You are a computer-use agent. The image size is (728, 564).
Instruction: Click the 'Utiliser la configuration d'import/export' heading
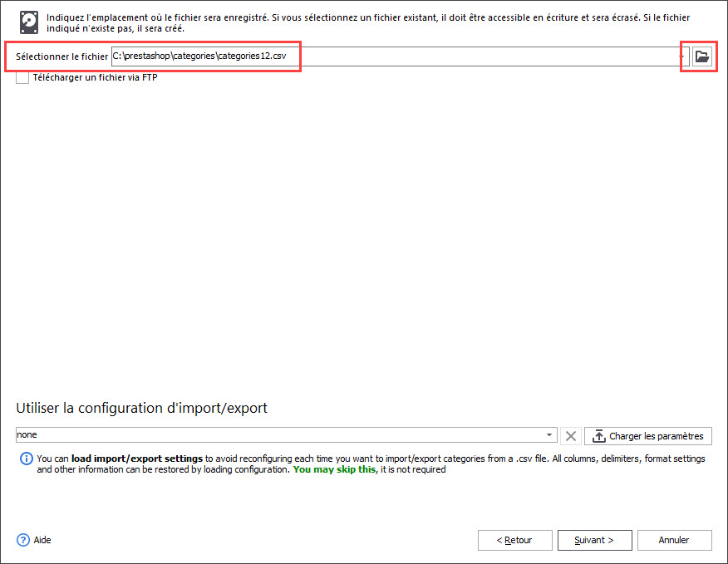point(141,408)
